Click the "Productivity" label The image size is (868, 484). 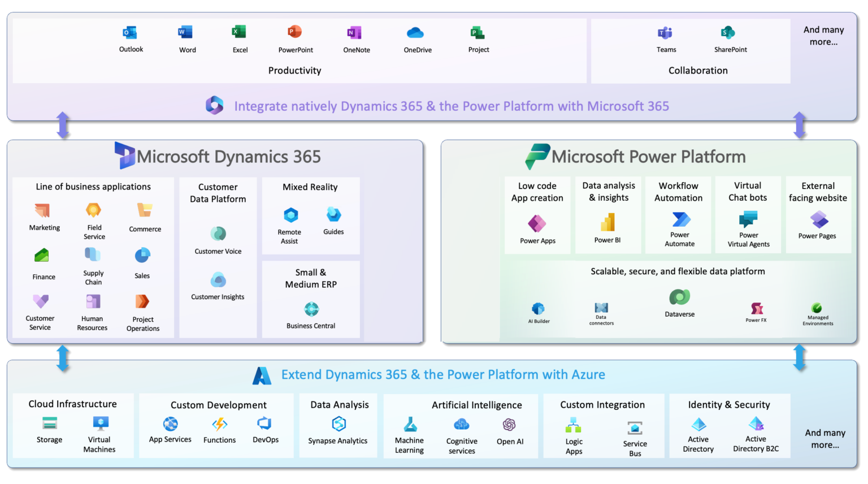point(294,71)
